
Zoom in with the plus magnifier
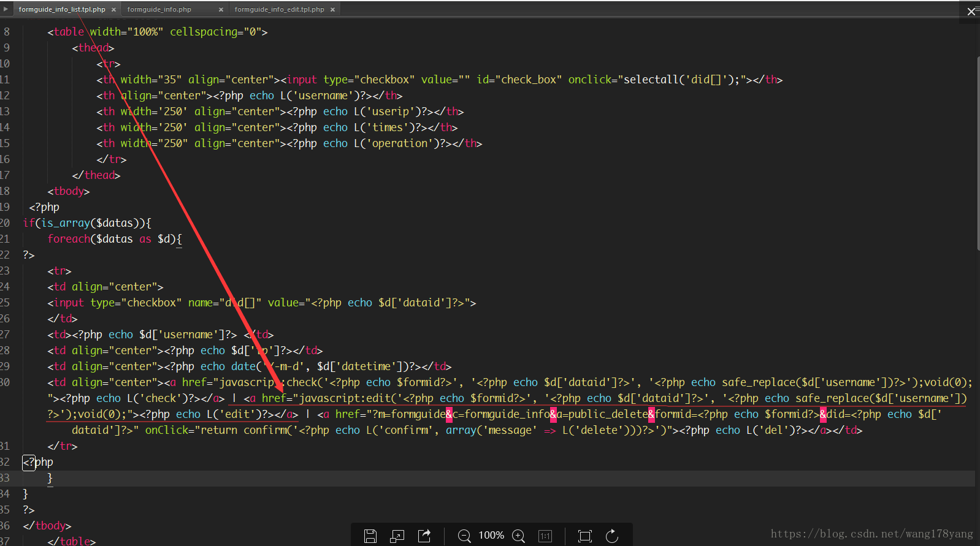519,536
